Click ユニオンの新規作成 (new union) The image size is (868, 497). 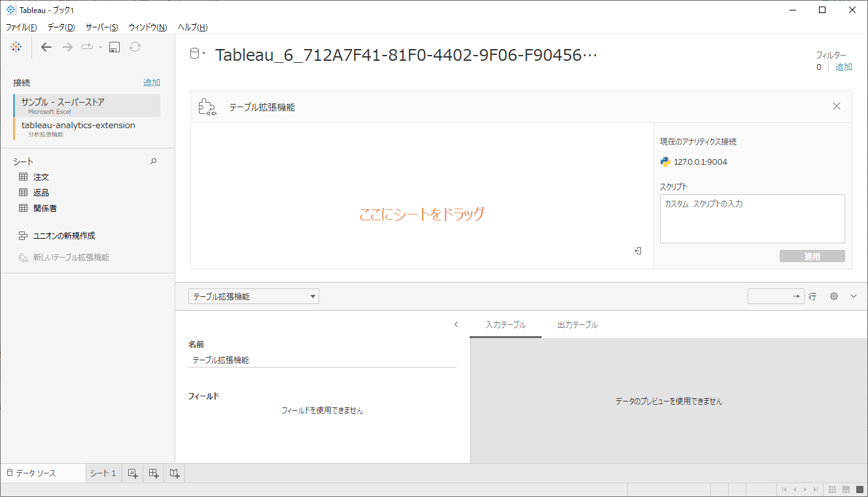pyautogui.click(x=64, y=236)
